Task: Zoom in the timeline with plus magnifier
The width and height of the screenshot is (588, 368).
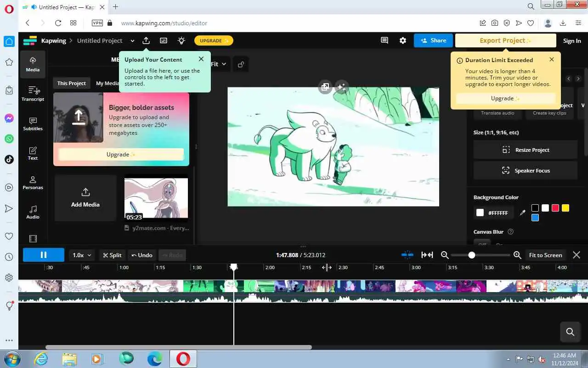Action: tap(517, 255)
